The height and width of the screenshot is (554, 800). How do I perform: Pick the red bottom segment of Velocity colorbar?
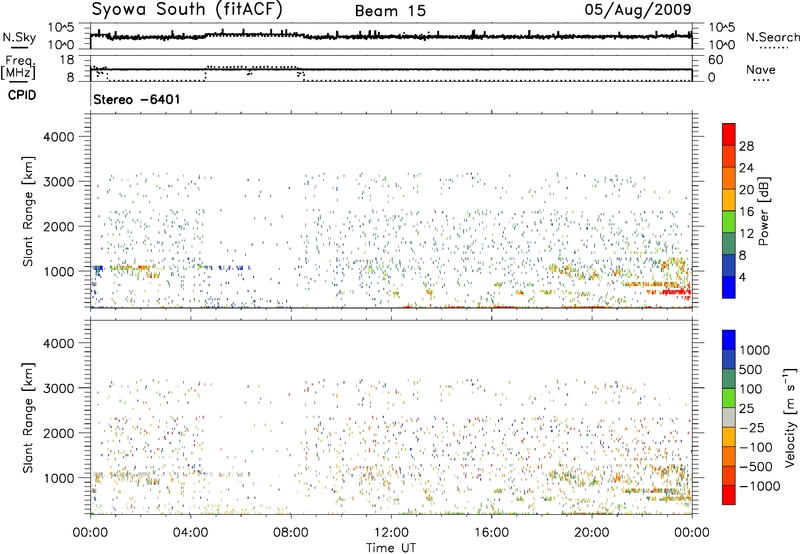(x=729, y=495)
